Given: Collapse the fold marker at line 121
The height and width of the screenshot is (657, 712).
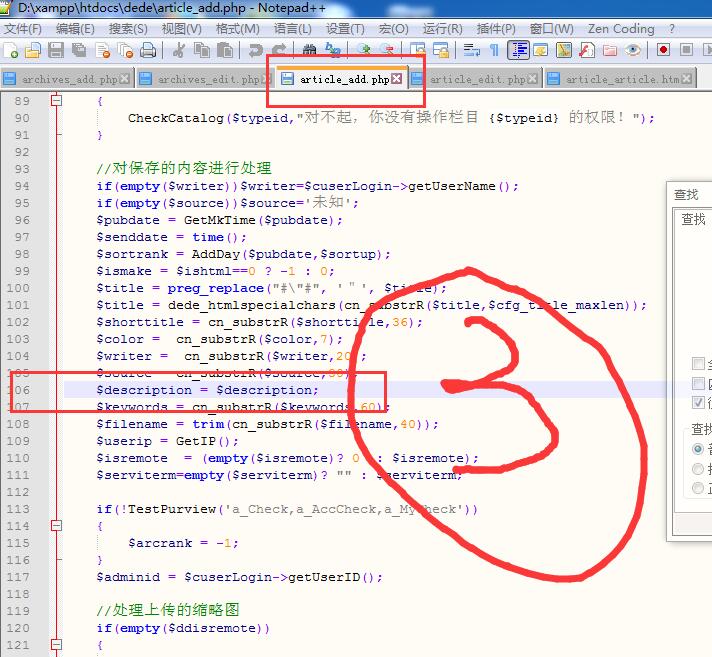Looking at the screenshot, I should tap(56, 645).
